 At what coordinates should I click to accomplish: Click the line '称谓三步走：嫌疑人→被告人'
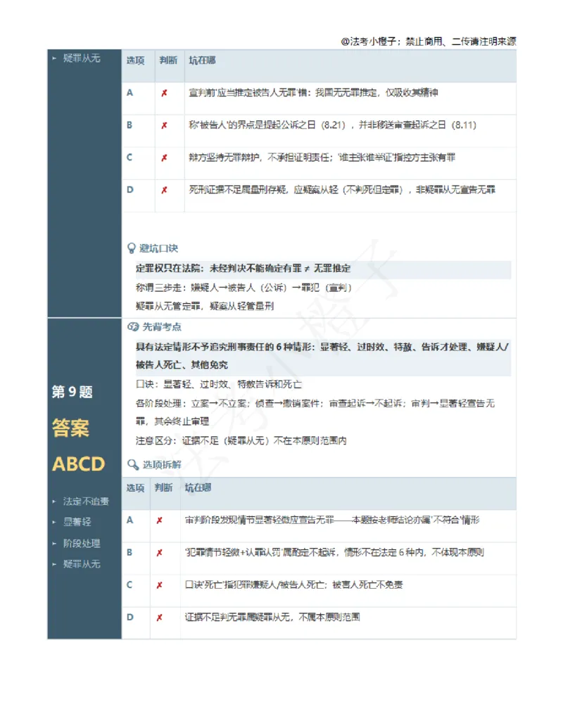click(x=243, y=288)
